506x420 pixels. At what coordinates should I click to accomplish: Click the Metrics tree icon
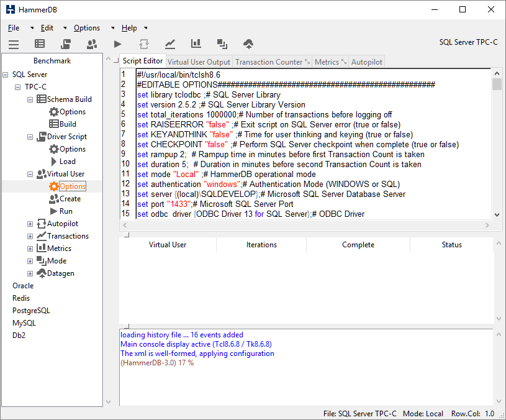42,248
